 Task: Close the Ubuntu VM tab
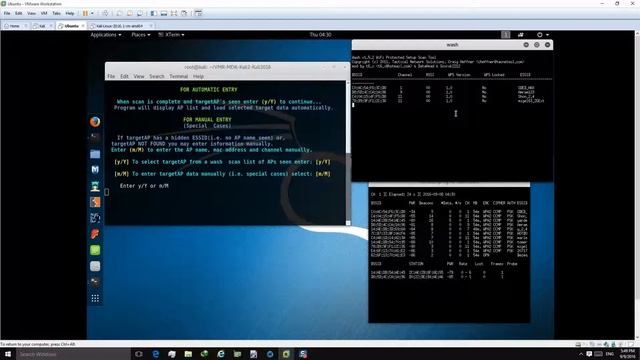[83, 26]
